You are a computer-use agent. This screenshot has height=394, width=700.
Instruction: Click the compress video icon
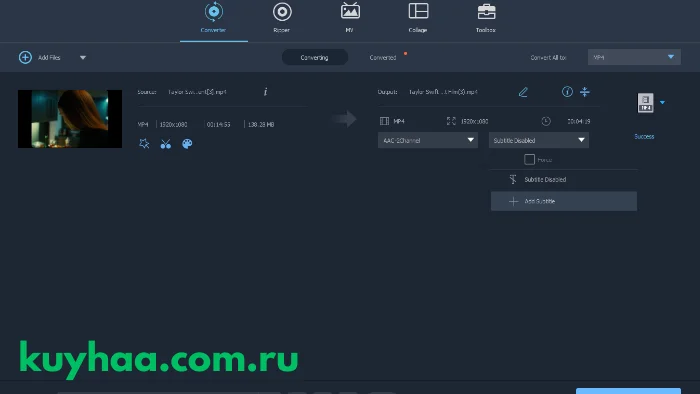pos(584,92)
